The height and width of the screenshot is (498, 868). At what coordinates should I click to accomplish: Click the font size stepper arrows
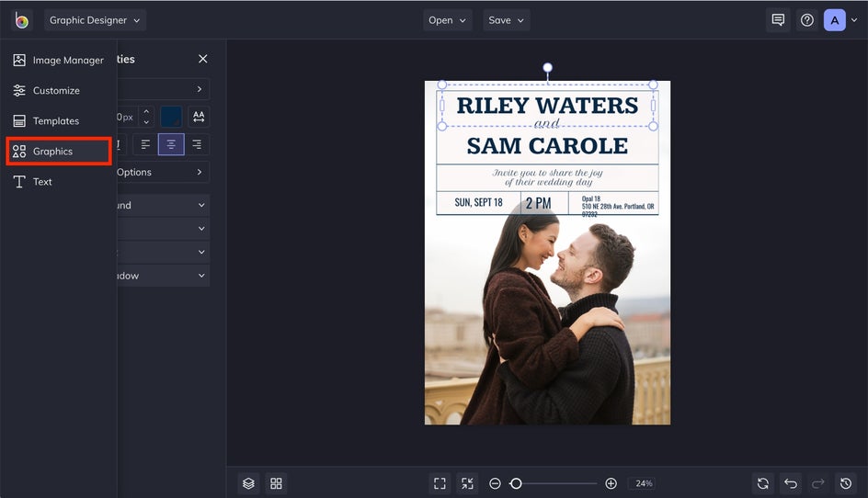pos(146,117)
